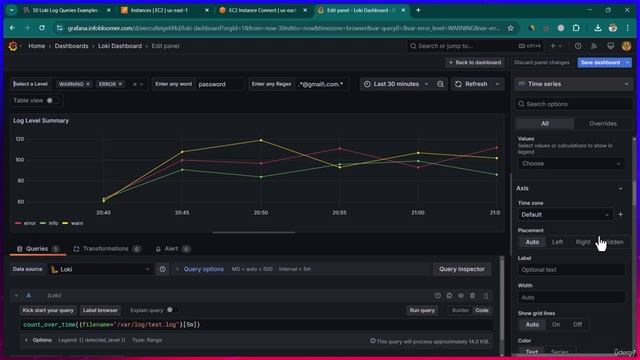Click Back to dashboard
Viewport: 640px width, 360px height.
[x=475, y=62]
